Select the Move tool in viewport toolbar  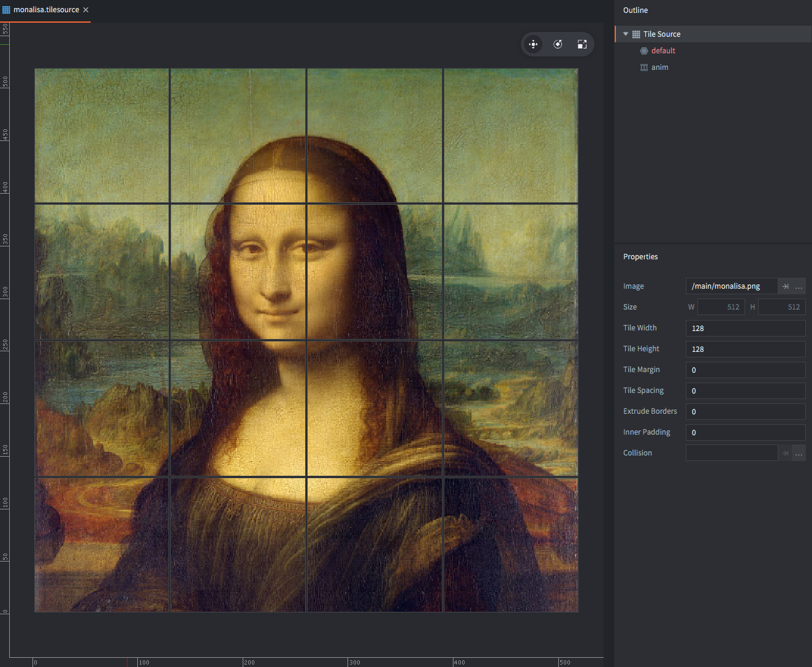(x=533, y=44)
